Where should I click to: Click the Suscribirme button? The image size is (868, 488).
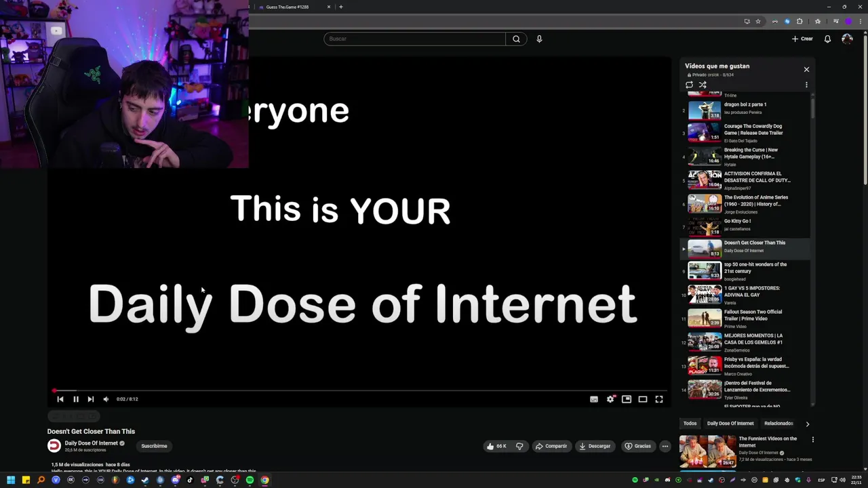(154, 446)
